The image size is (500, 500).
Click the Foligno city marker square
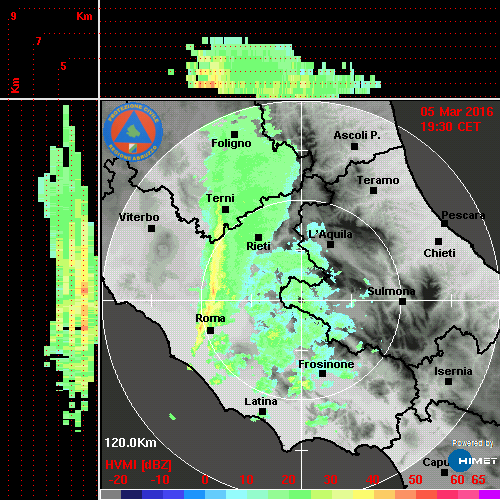point(234,134)
